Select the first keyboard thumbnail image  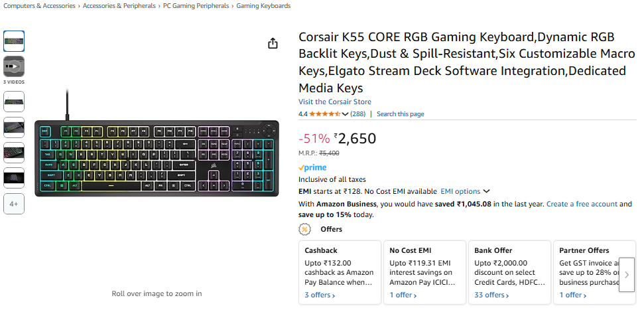tap(14, 41)
